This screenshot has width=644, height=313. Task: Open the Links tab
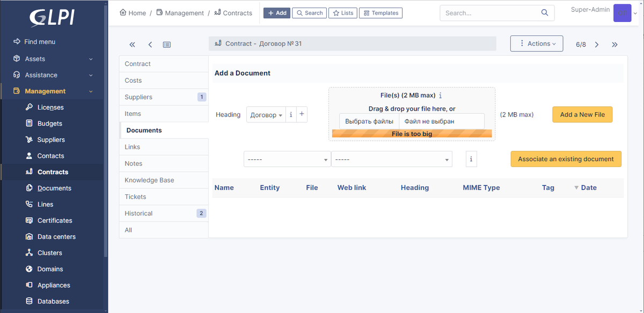(164, 147)
